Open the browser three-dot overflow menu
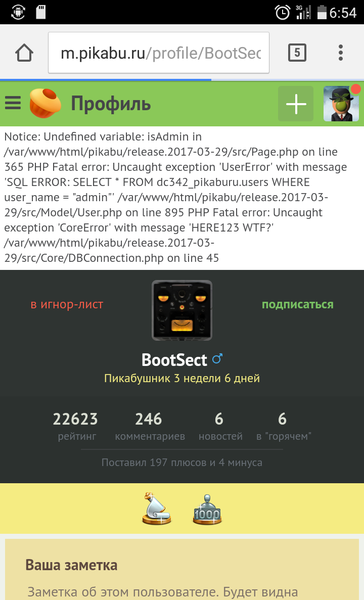This screenshot has width=364, height=600. [x=341, y=53]
